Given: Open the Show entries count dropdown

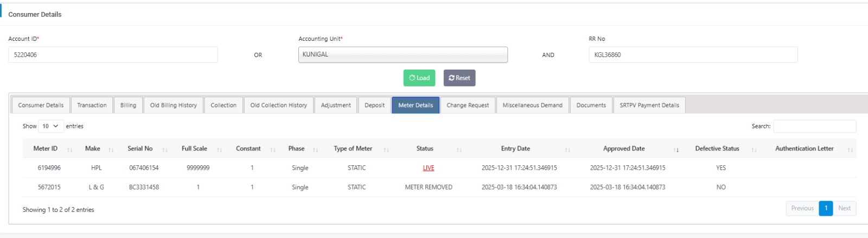Looking at the screenshot, I should [51, 126].
